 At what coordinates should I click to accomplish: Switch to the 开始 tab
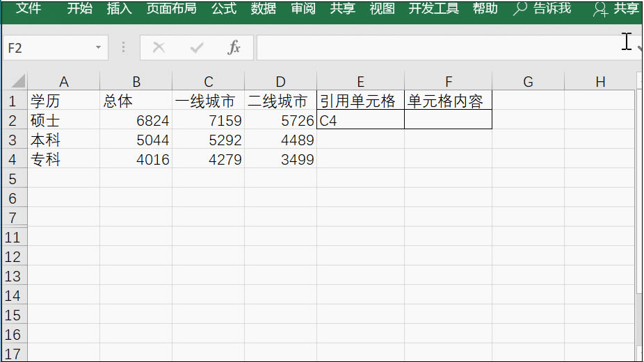[80, 8]
